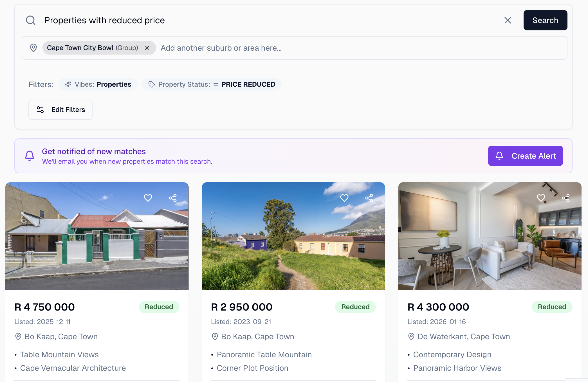Favorite the R 2 950 000 listing
This screenshot has width=588, height=382.
pyautogui.click(x=344, y=198)
